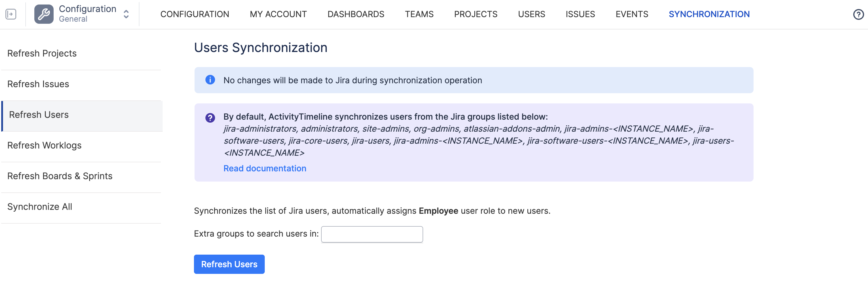Viewport: 868px width, 291px height.
Task: Select the USERS tab
Action: coord(531,14)
